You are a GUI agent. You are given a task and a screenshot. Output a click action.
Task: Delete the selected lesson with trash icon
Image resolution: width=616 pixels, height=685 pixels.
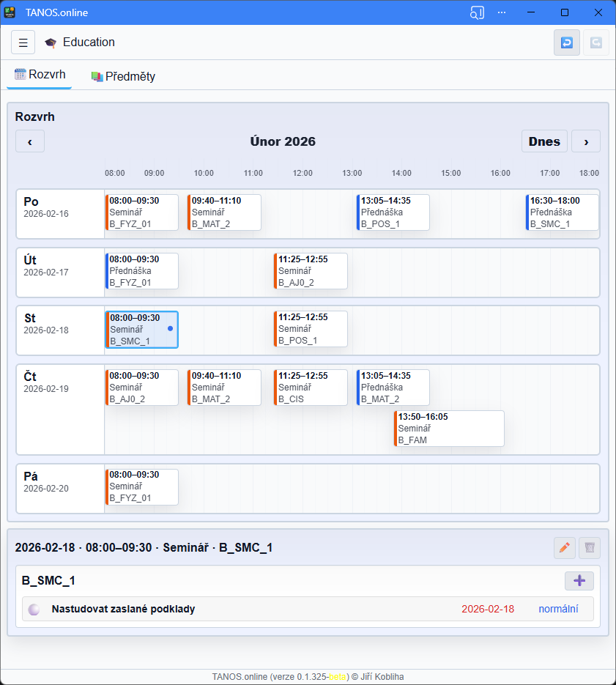(x=590, y=547)
